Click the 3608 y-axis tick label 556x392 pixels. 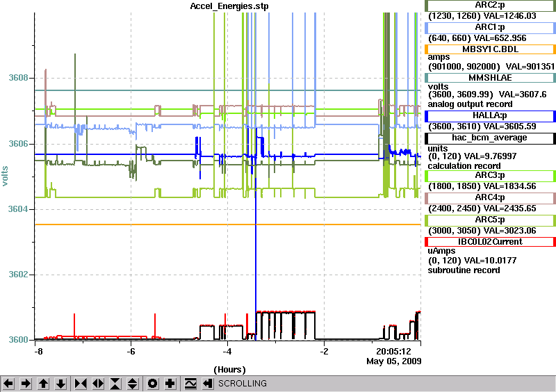click(x=18, y=78)
